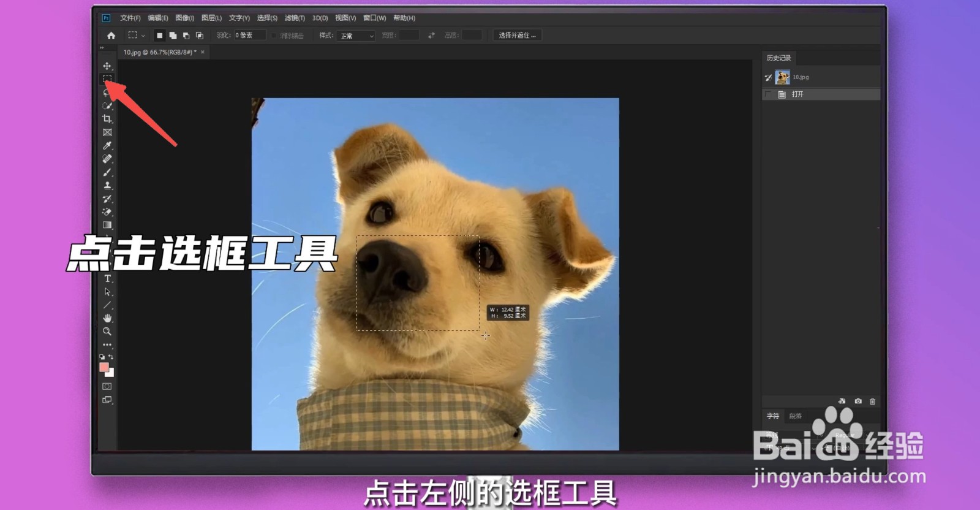Click the 羽化 feather input field

pos(250,36)
